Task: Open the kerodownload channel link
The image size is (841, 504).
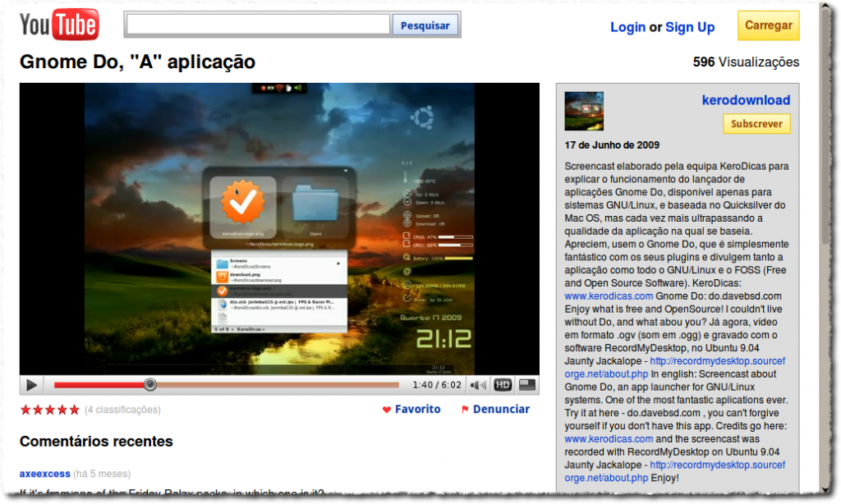Action: (746, 100)
